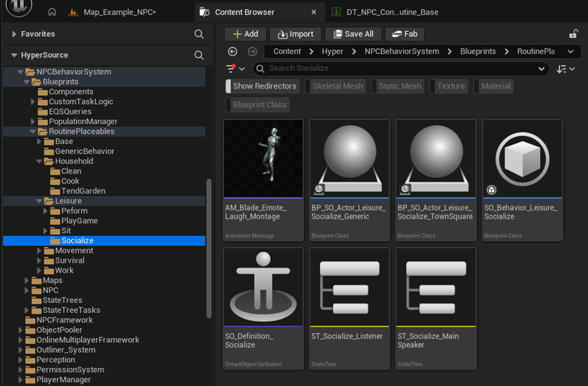
Task: Click the home icon in tab bar
Action: point(52,12)
